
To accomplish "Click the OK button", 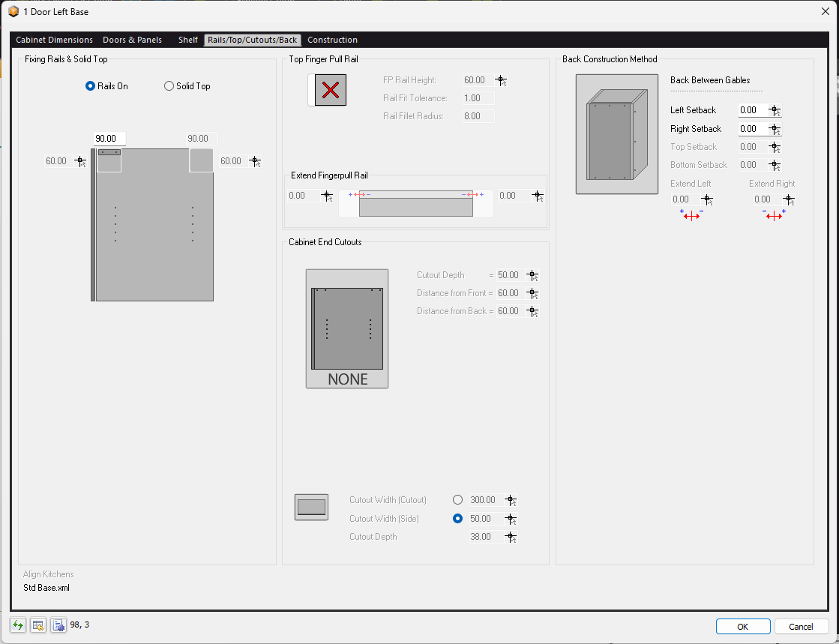I will [743, 627].
